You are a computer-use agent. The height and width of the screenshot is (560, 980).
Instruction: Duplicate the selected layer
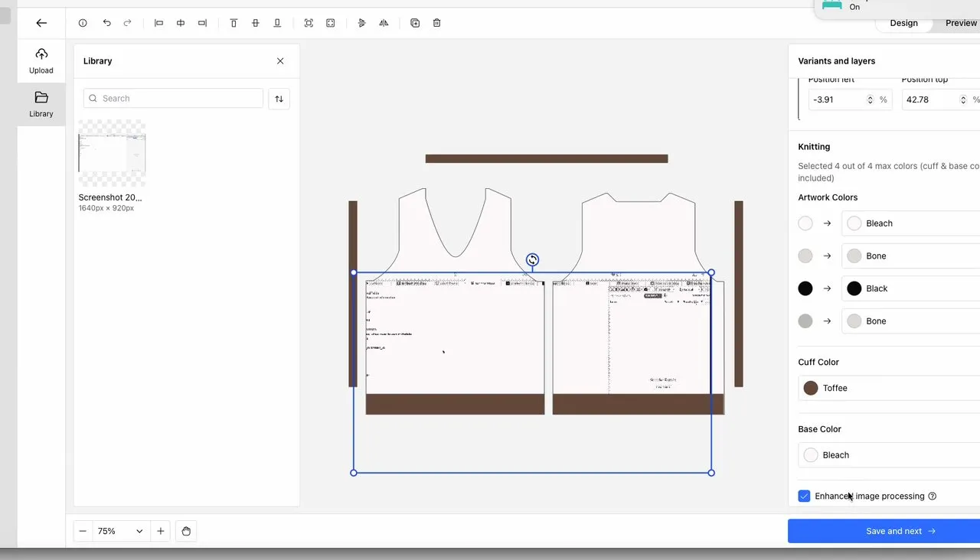(x=415, y=23)
